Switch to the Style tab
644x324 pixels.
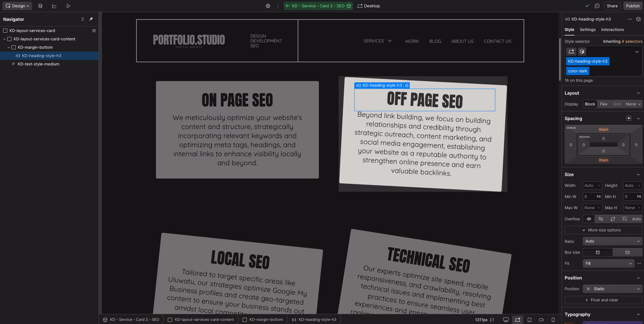pos(570,30)
